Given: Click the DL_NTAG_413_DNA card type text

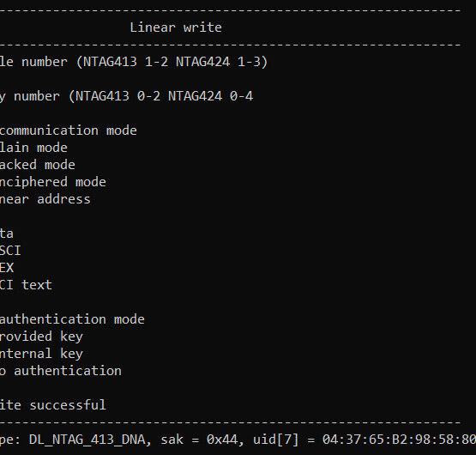Looking at the screenshot, I should pos(87,440).
